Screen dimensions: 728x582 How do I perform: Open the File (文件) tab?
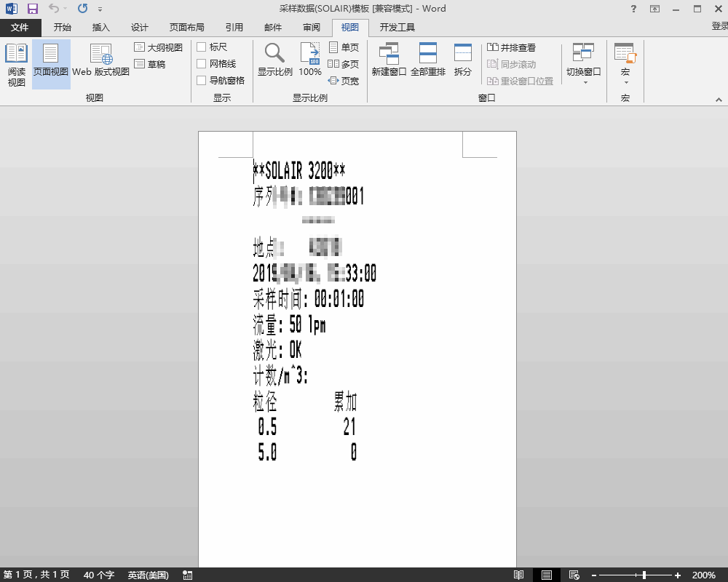pyautogui.click(x=20, y=28)
